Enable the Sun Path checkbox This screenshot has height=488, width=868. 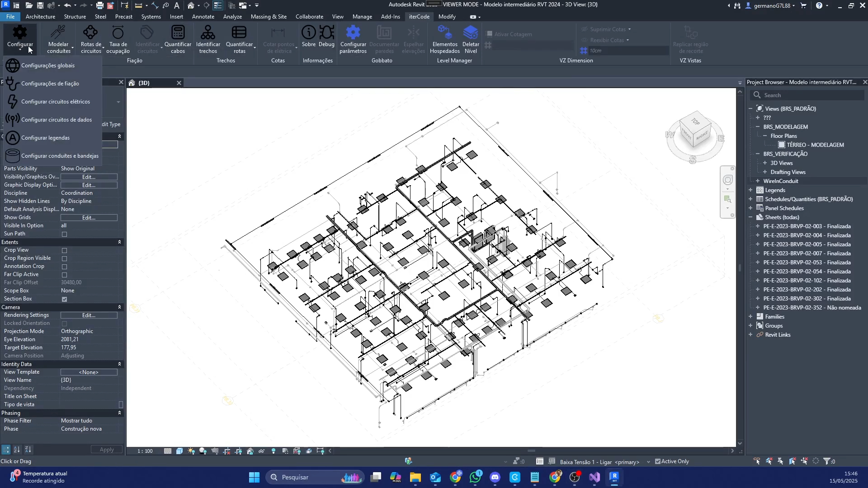click(x=64, y=234)
